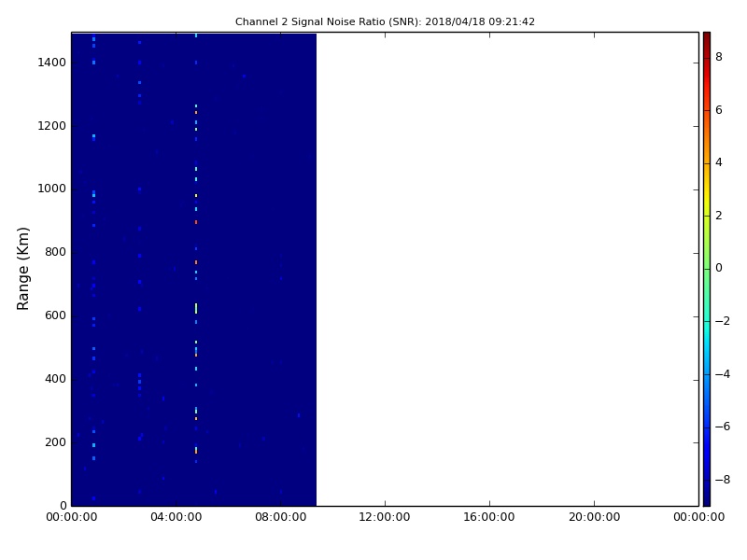Click the 600 tick label on range axis

tap(55, 315)
